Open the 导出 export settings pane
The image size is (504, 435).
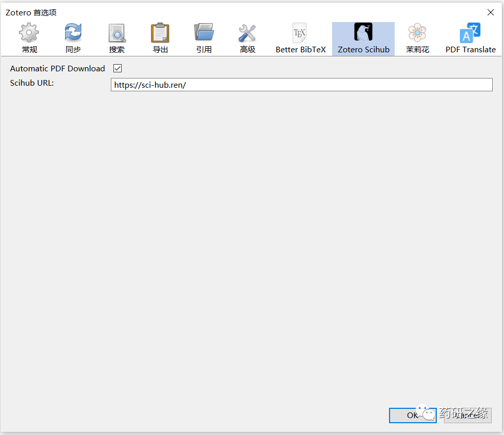[160, 38]
